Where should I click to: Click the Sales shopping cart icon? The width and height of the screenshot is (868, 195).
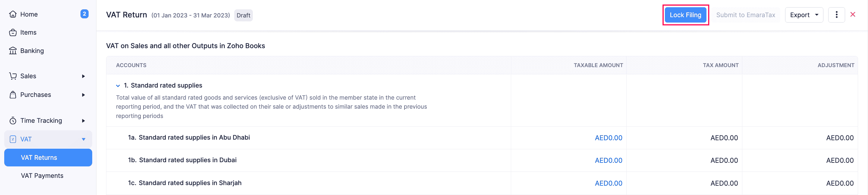[x=13, y=76]
